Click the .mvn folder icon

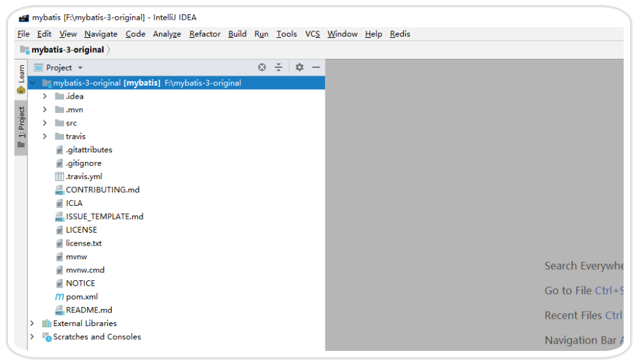tap(59, 110)
